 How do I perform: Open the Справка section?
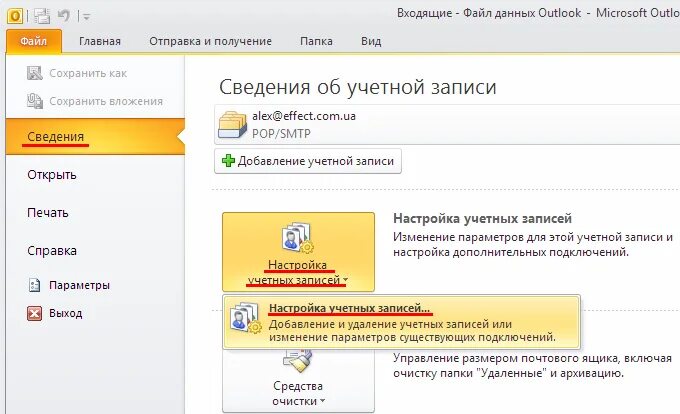52,251
